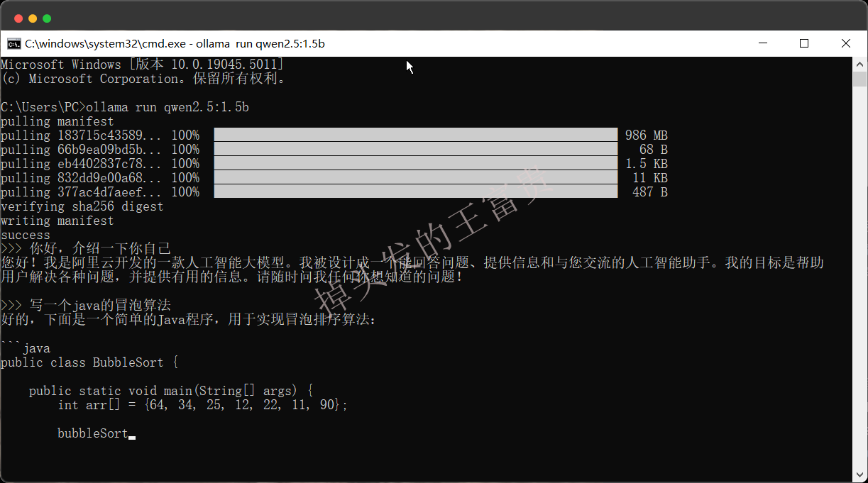This screenshot has width=868, height=483.
Task: Click the "writing manifest" line
Action: pyautogui.click(x=57, y=221)
